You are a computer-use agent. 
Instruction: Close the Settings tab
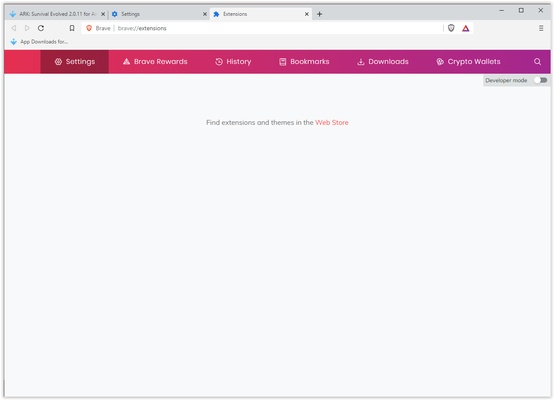click(205, 14)
